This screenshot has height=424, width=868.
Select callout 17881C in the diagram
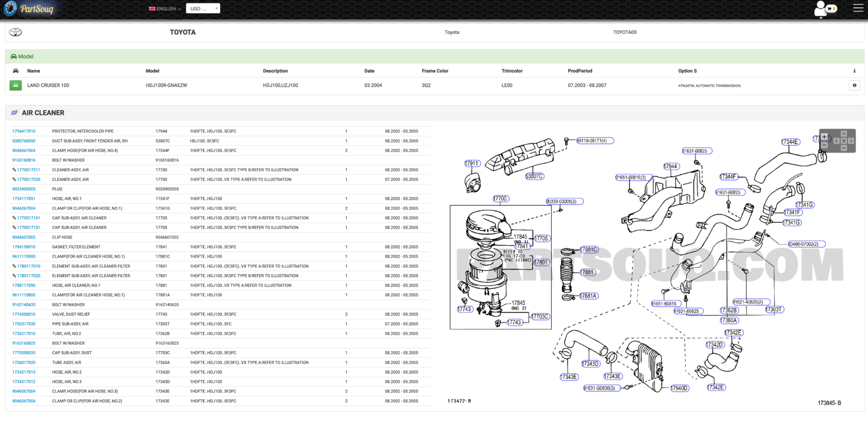pyautogui.click(x=589, y=249)
